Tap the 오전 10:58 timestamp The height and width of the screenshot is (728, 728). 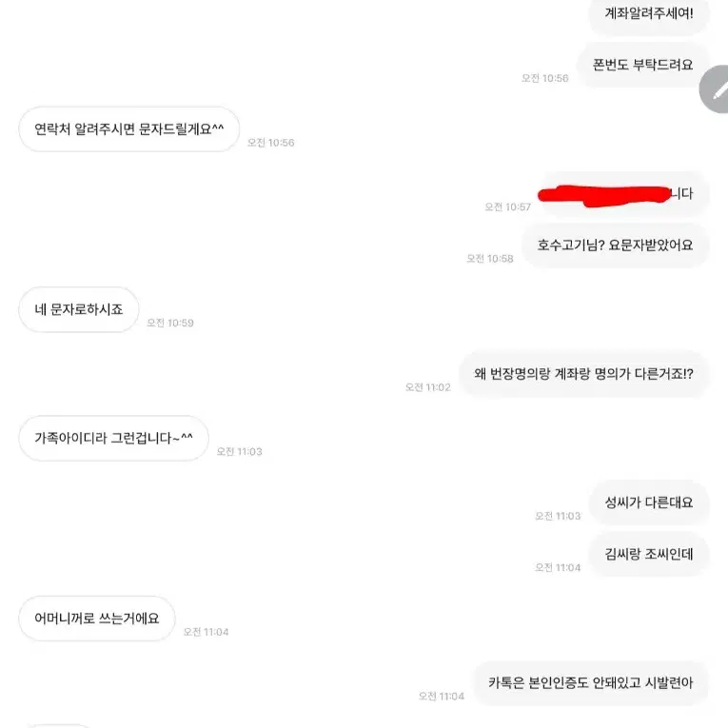[490, 259]
